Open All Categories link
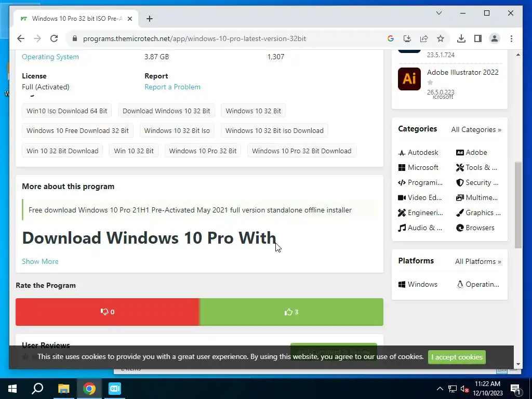 (476, 129)
